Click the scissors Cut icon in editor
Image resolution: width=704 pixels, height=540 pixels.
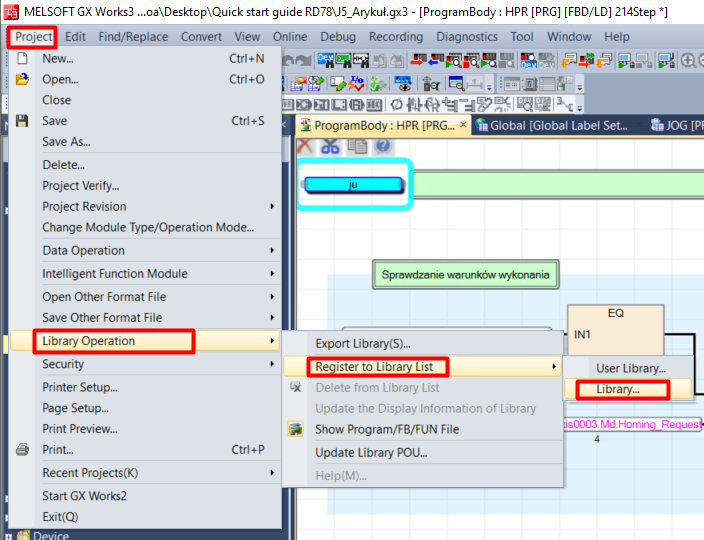(330, 146)
